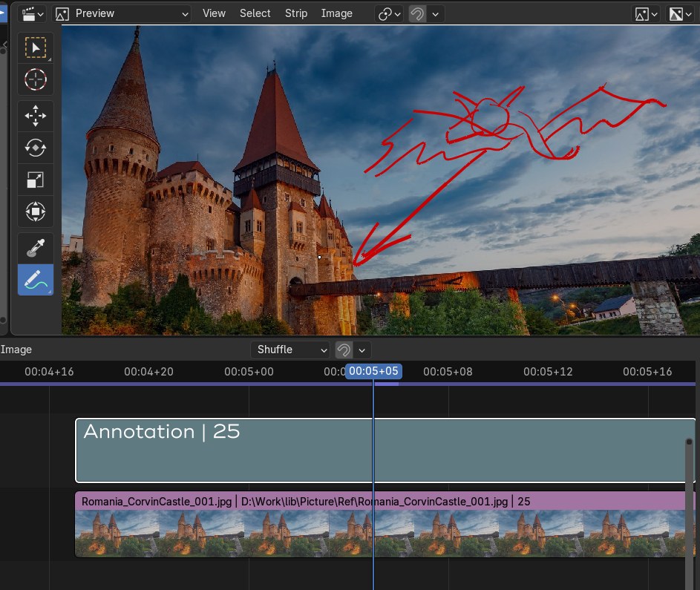This screenshot has width=700, height=590.
Task: Open the Image menu in preview header
Action: click(x=336, y=14)
